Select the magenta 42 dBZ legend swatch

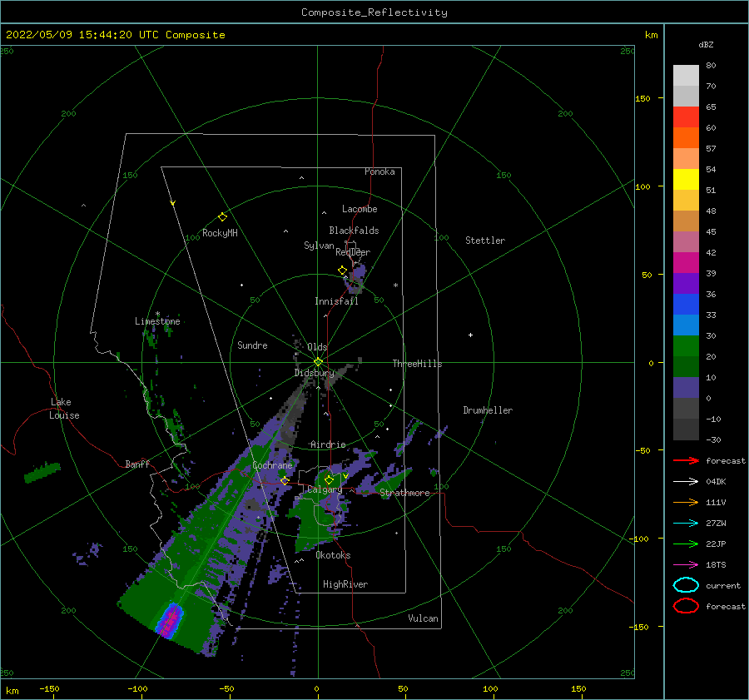pyautogui.click(x=686, y=262)
